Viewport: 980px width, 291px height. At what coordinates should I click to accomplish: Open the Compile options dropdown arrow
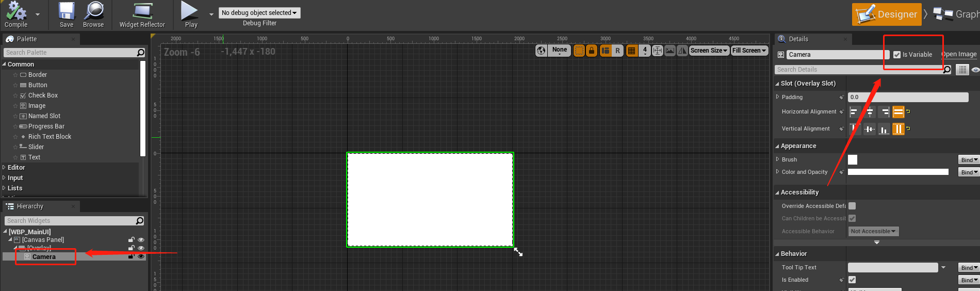tap(37, 14)
